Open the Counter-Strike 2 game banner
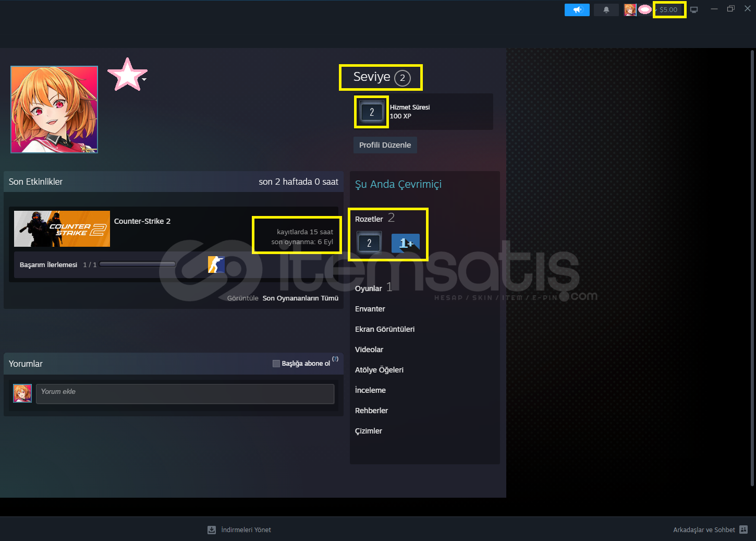The width and height of the screenshot is (756, 541). (62, 229)
